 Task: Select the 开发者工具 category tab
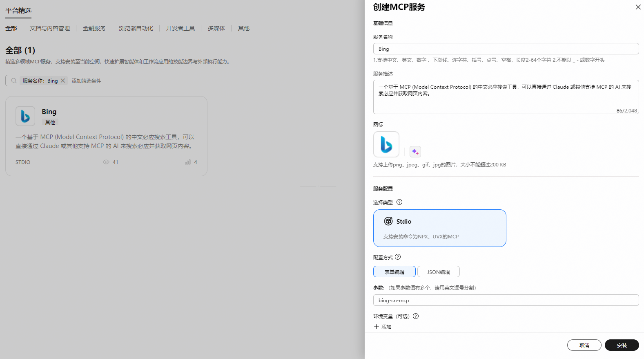pyautogui.click(x=180, y=28)
